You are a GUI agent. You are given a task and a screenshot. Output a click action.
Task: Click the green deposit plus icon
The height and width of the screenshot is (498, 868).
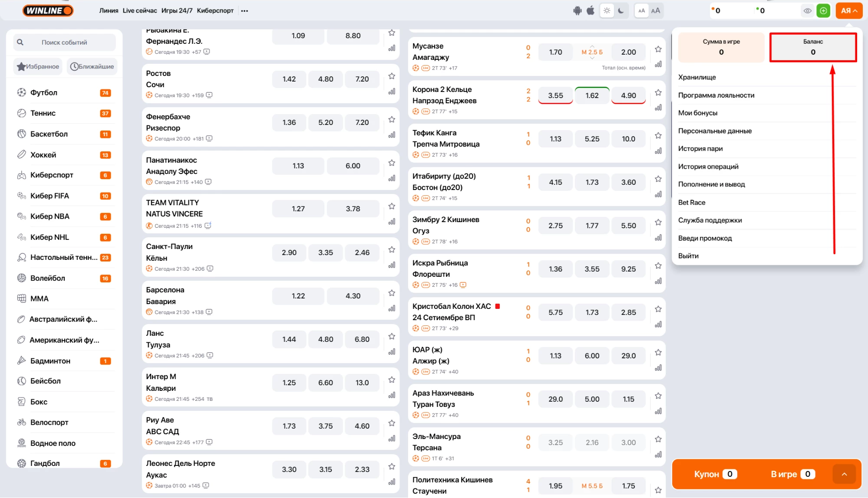pos(823,11)
